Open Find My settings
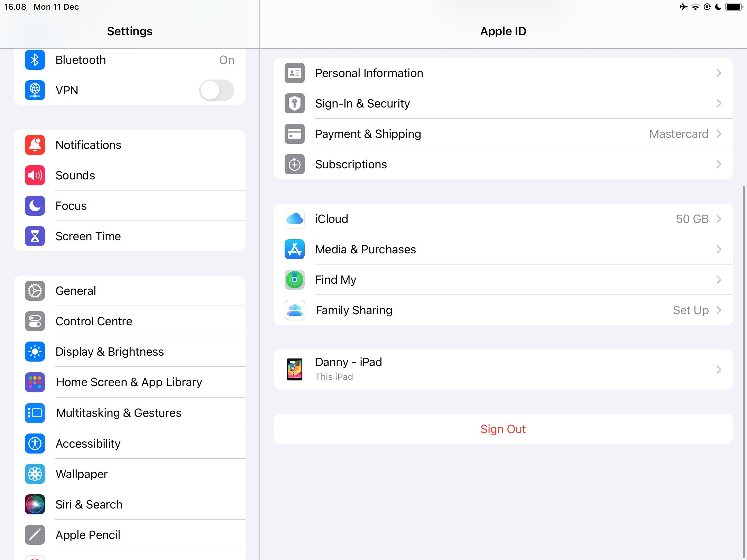 tap(503, 279)
